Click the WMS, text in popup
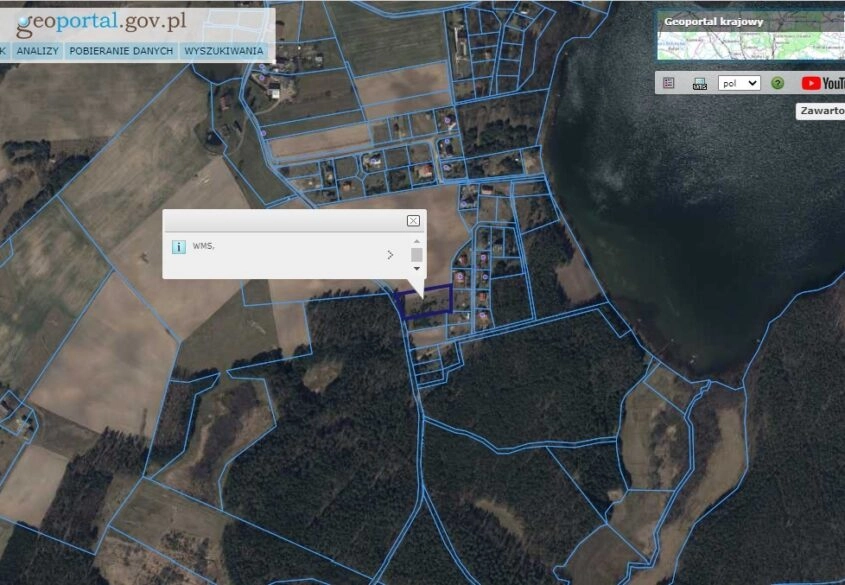This screenshot has height=585, width=845. 204,246
